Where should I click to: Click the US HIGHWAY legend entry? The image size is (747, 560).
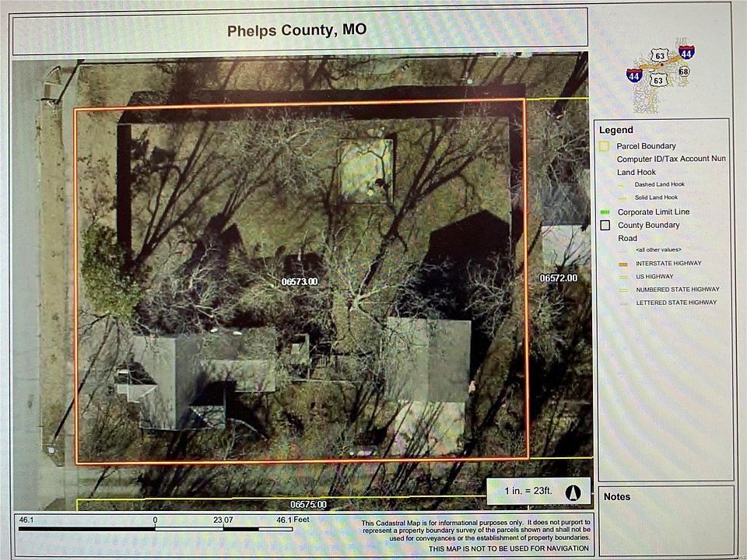click(654, 277)
